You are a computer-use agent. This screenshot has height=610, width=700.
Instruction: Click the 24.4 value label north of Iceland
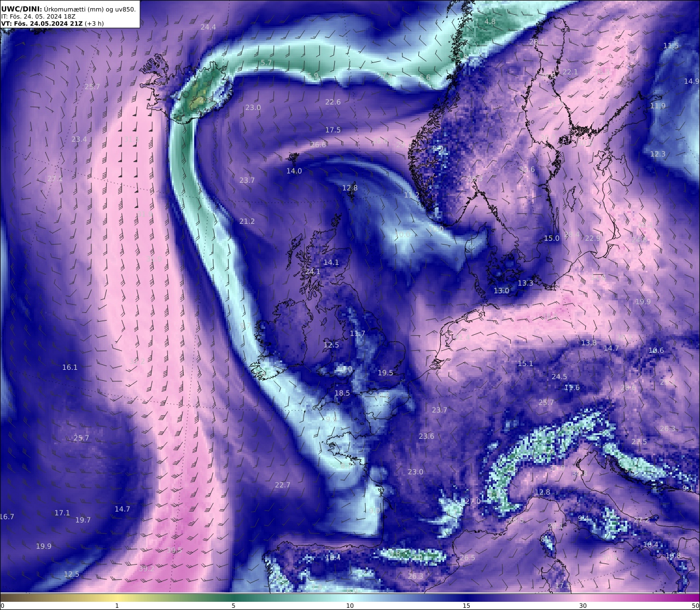[208, 27]
